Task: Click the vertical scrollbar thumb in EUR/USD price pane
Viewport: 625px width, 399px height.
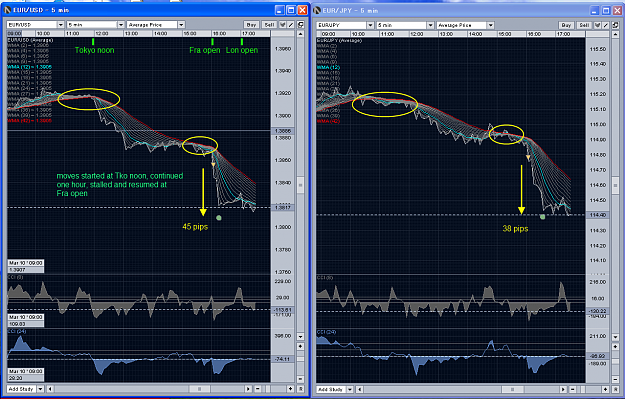Action: pyautogui.click(x=301, y=185)
